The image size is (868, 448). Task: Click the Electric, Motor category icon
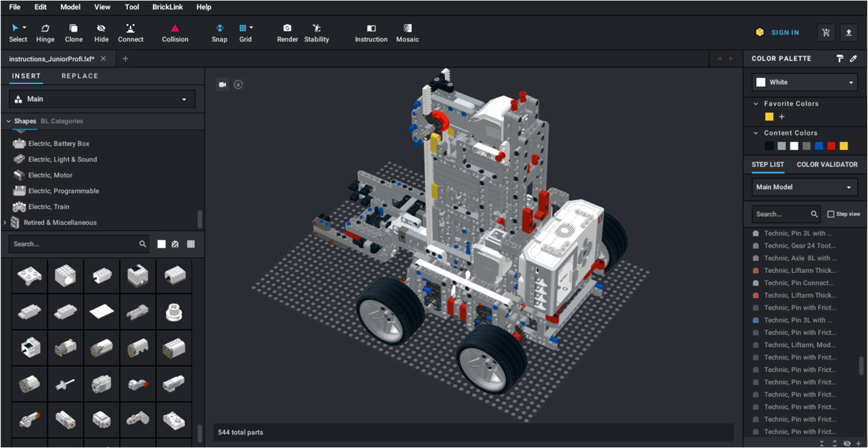pyautogui.click(x=19, y=175)
